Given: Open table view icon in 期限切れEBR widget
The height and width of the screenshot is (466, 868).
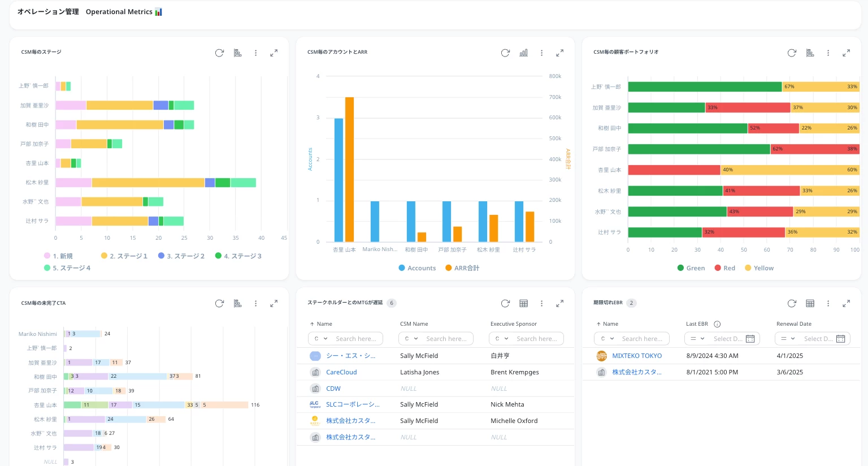Looking at the screenshot, I should click(810, 303).
